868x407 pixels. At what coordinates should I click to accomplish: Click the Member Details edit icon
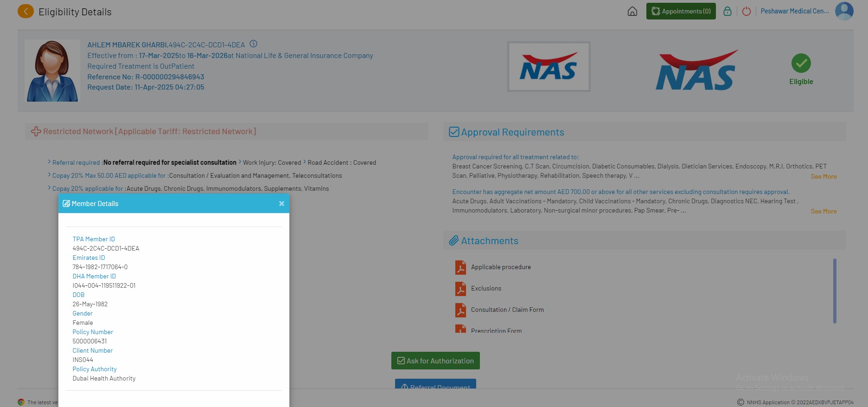66,204
